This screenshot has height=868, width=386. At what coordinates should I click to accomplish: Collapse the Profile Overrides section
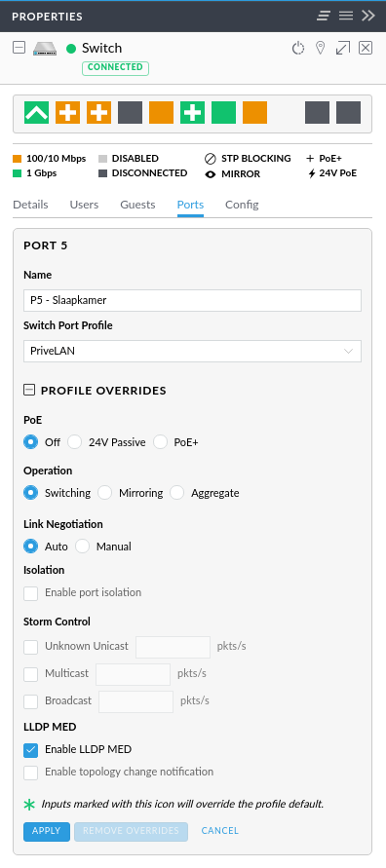coord(29,391)
